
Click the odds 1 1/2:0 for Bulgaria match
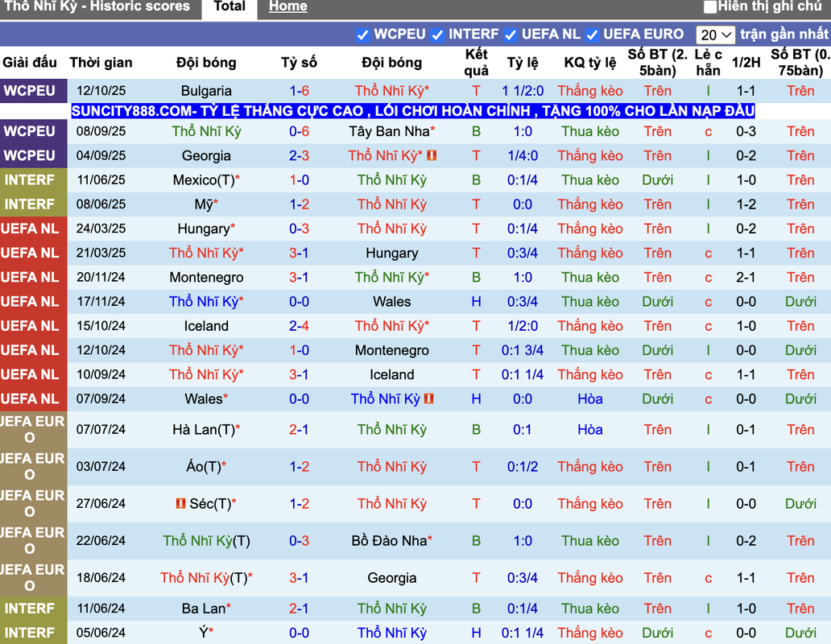tap(523, 91)
